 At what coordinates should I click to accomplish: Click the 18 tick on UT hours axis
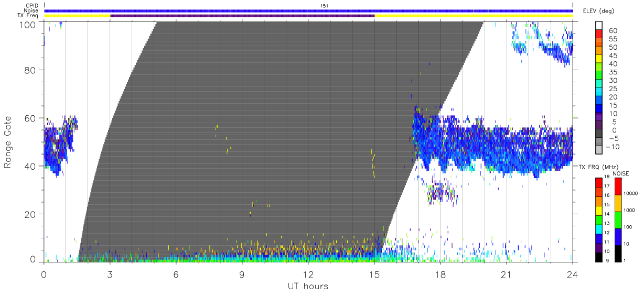point(441,274)
